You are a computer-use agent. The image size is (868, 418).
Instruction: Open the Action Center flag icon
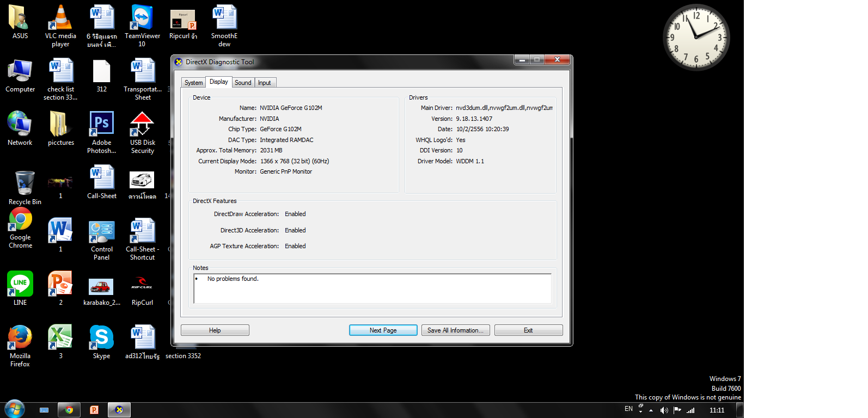[677, 410]
